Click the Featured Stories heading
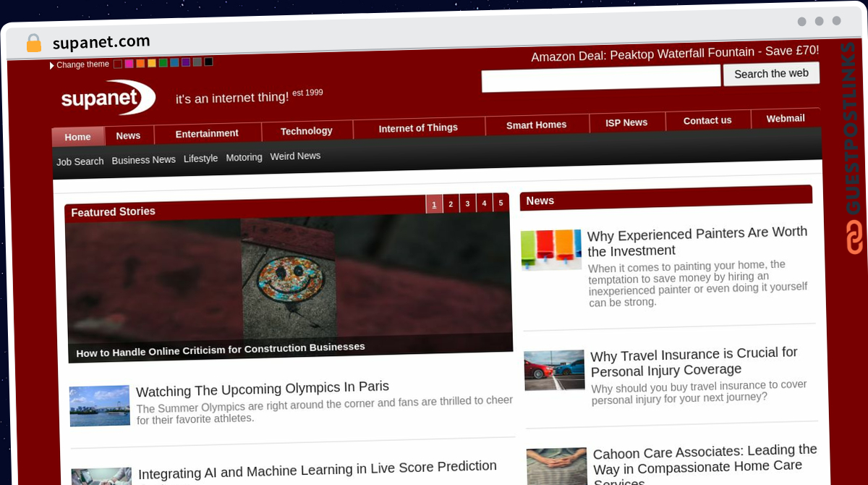Image resolution: width=868 pixels, height=485 pixels. point(113,212)
